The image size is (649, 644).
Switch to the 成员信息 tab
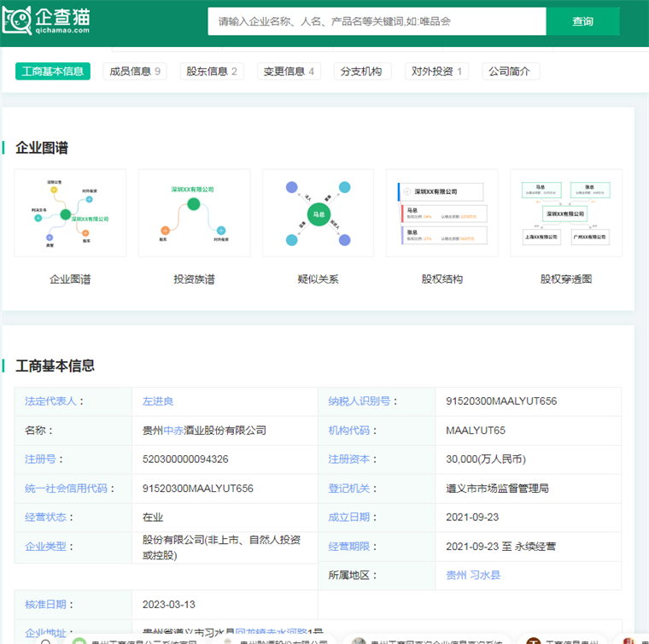click(x=135, y=71)
